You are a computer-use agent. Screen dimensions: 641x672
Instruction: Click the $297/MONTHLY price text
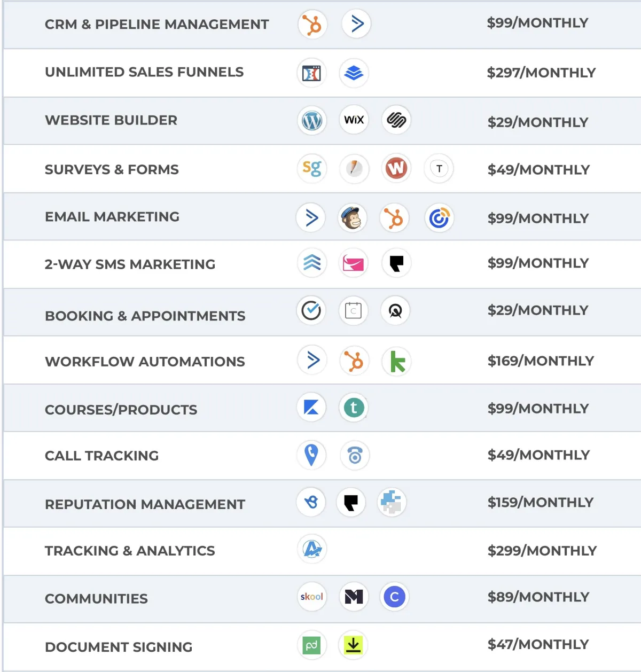pyautogui.click(x=541, y=73)
